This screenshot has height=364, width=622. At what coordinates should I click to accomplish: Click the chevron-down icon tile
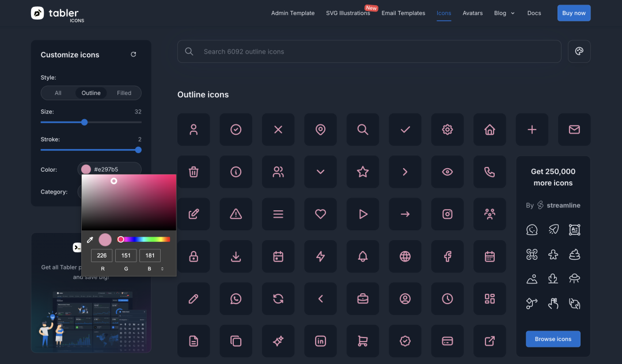tap(321, 172)
